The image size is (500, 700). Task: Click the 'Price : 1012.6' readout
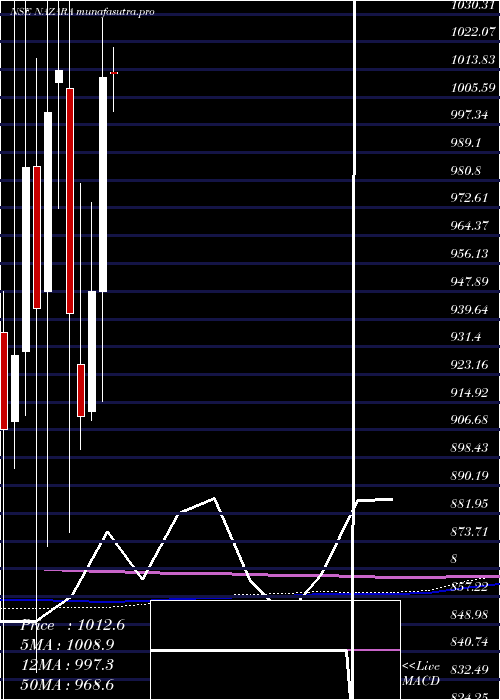pos(73,625)
